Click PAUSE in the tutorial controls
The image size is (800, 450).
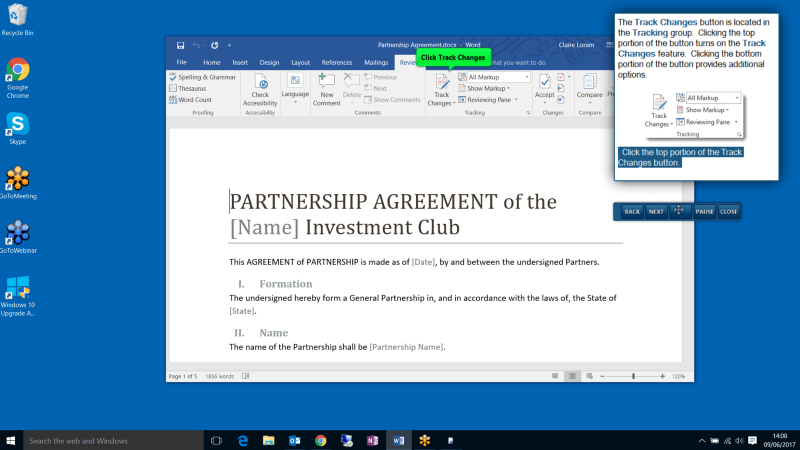(705, 212)
